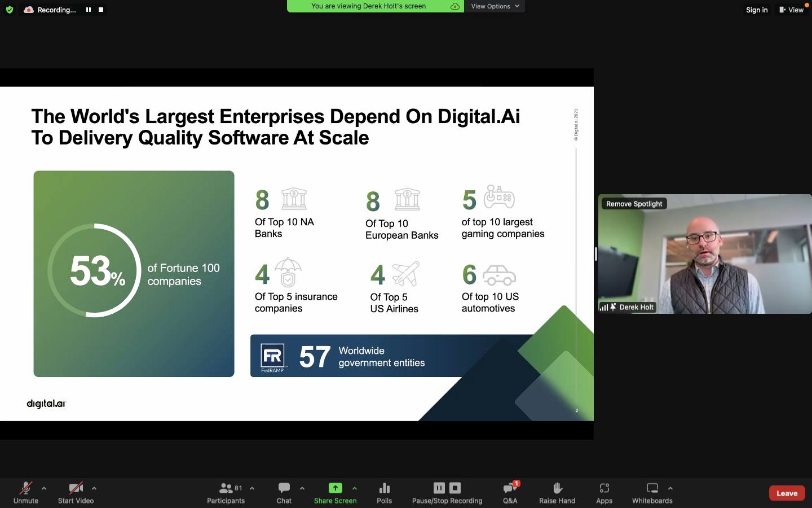Open the Participants panel

click(x=226, y=493)
